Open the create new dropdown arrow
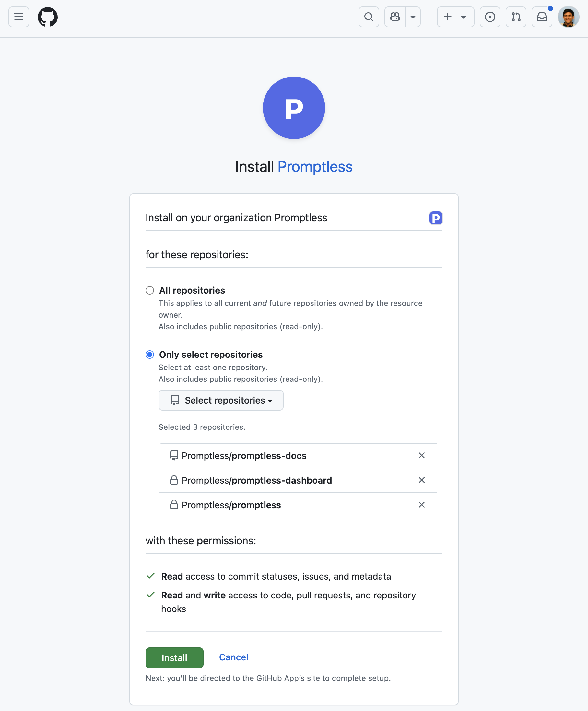Viewport: 588px width, 711px height. pyautogui.click(x=463, y=17)
